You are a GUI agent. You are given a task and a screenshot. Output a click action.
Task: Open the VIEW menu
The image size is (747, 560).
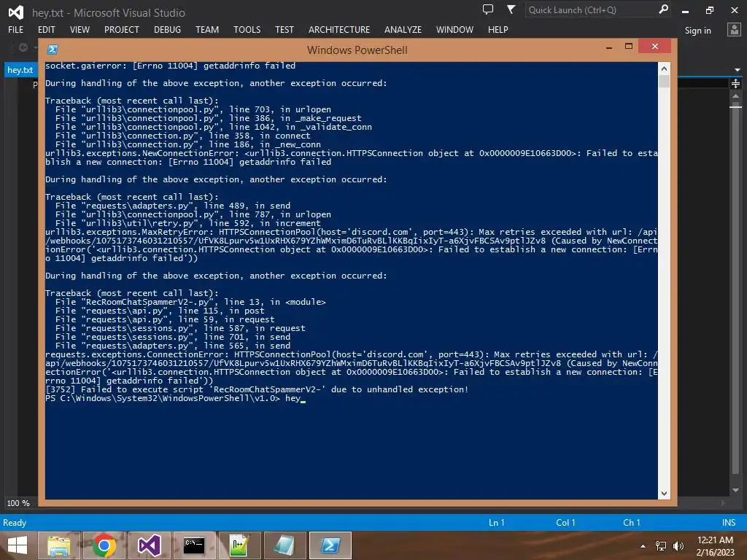[80, 29]
